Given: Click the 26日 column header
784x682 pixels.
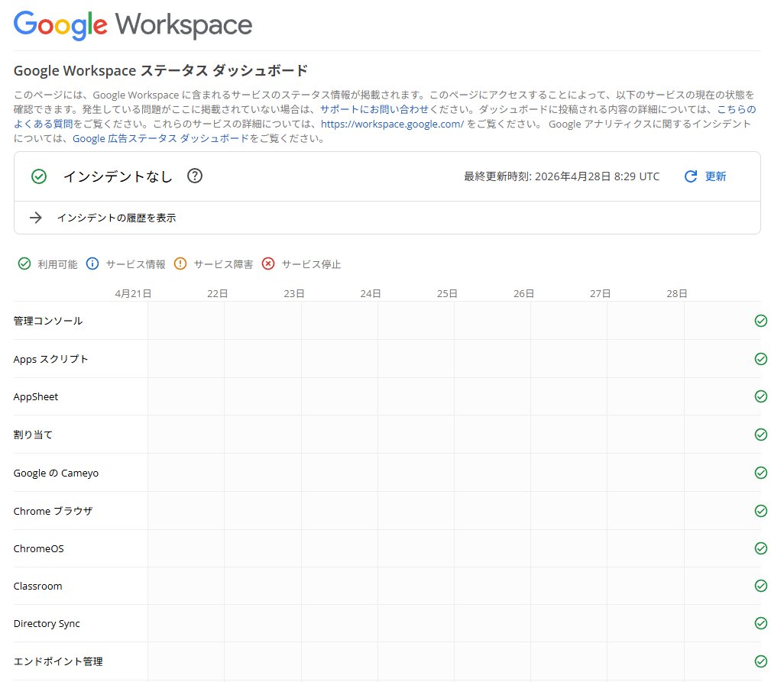Looking at the screenshot, I should coord(523,293).
